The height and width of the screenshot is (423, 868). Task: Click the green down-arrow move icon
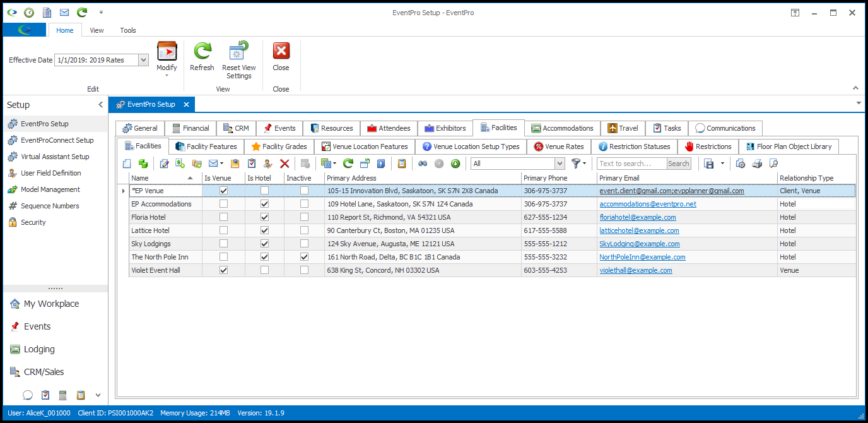[x=455, y=164]
